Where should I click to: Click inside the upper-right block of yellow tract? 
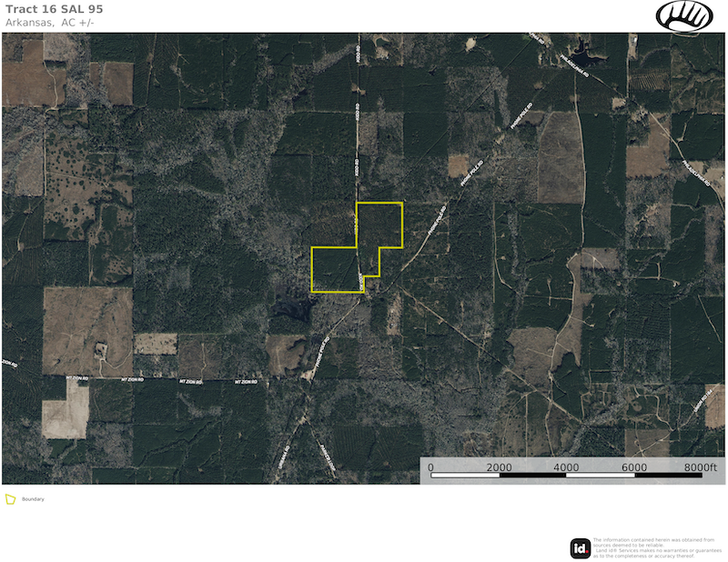(379, 225)
